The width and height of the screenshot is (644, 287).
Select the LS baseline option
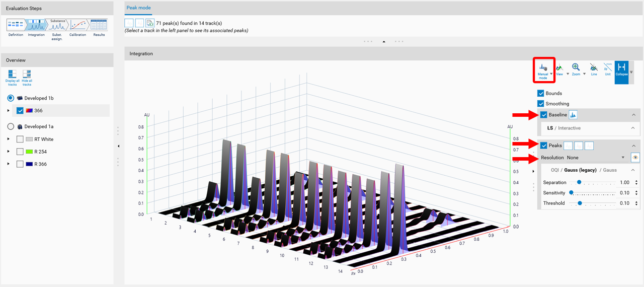coord(550,128)
